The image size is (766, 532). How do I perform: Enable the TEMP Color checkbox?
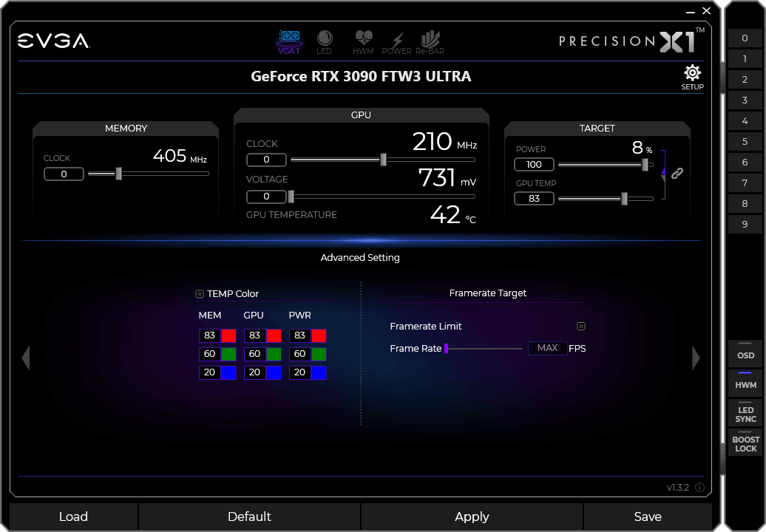(x=200, y=294)
